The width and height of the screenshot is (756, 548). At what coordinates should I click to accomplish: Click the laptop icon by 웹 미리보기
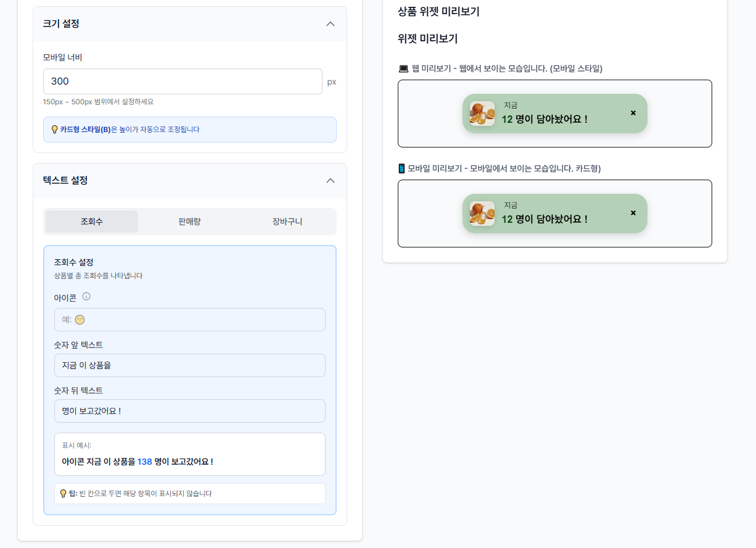pos(403,68)
